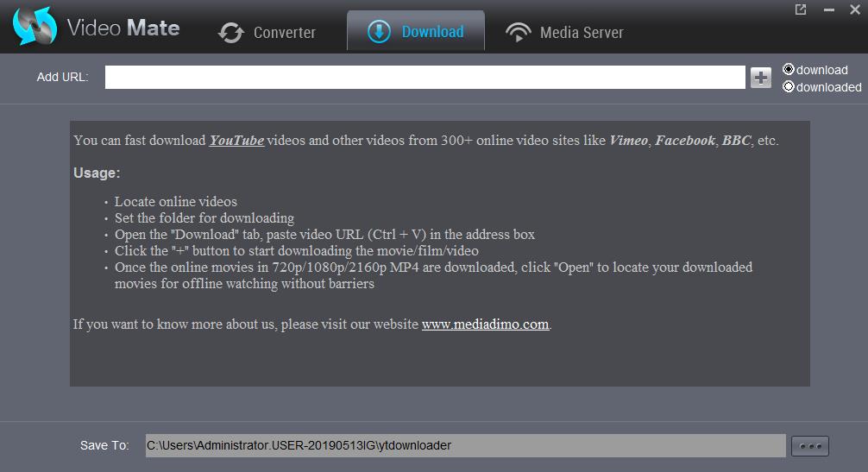Click the Vimeo text in the description
The height and width of the screenshot is (472, 868).
click(x=628, y=141)
